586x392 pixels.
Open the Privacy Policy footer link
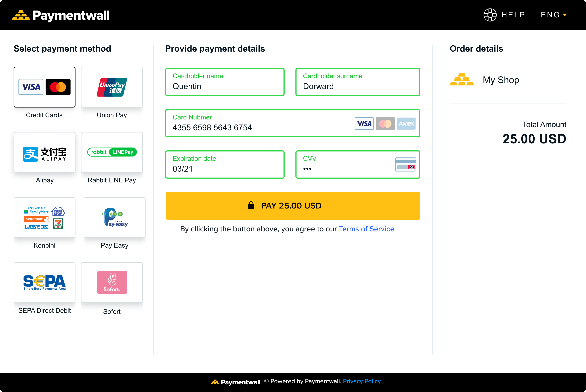362,381
